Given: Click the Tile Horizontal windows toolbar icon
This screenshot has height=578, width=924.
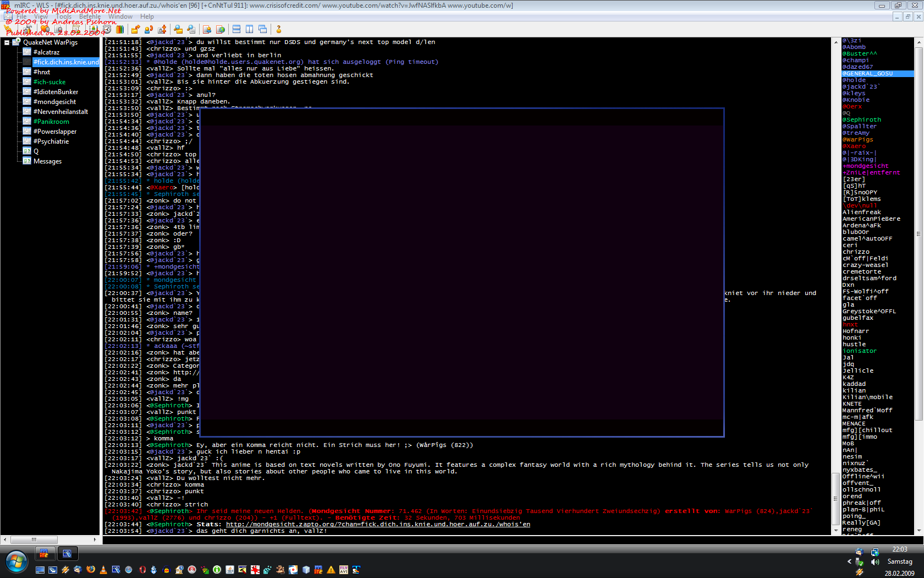Looking at the screenshot, I should (237, 29).
